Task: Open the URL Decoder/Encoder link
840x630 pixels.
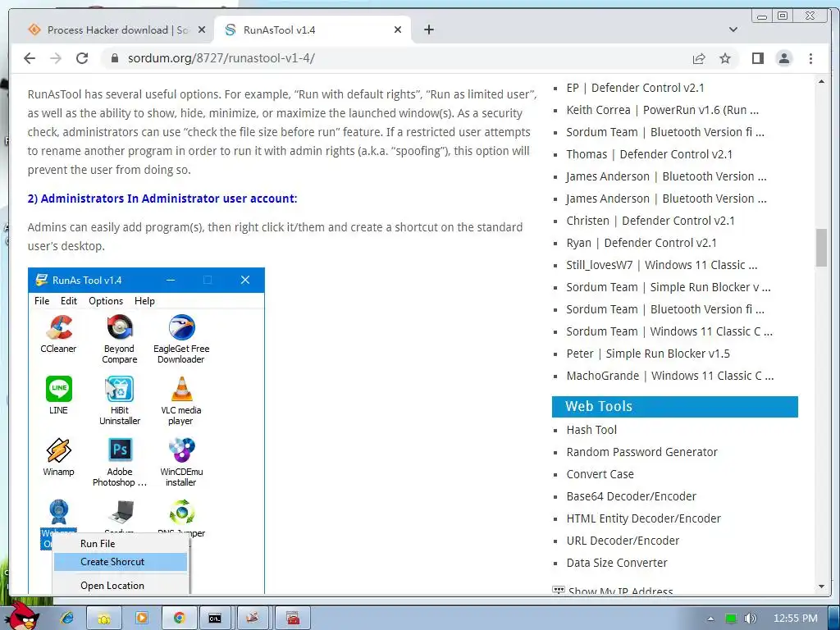Action: 623,541
